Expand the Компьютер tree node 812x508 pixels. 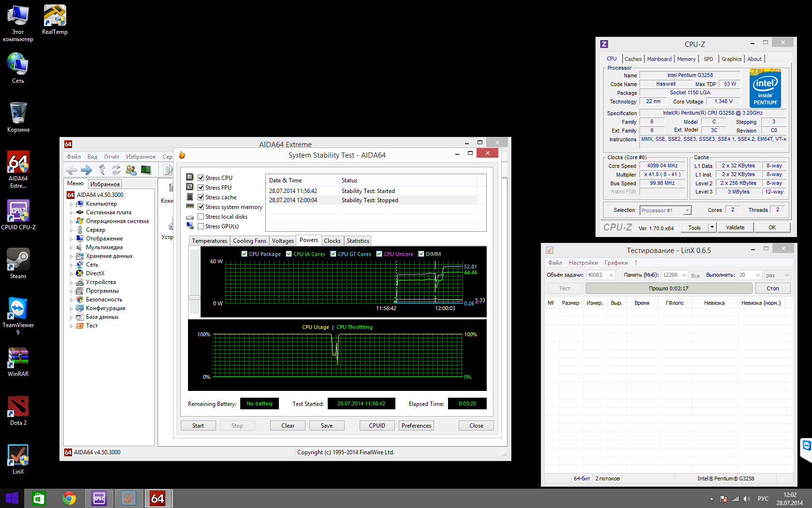(71, 204)
